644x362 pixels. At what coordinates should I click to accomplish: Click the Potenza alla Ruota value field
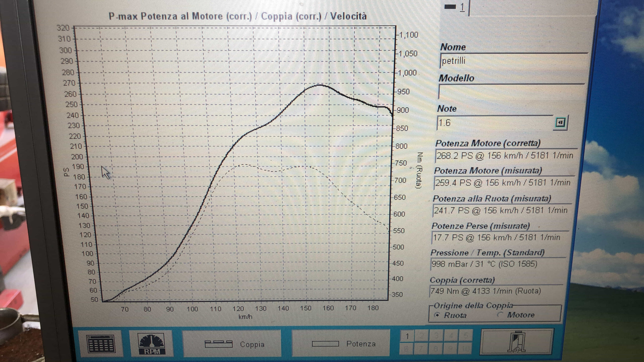501,210
